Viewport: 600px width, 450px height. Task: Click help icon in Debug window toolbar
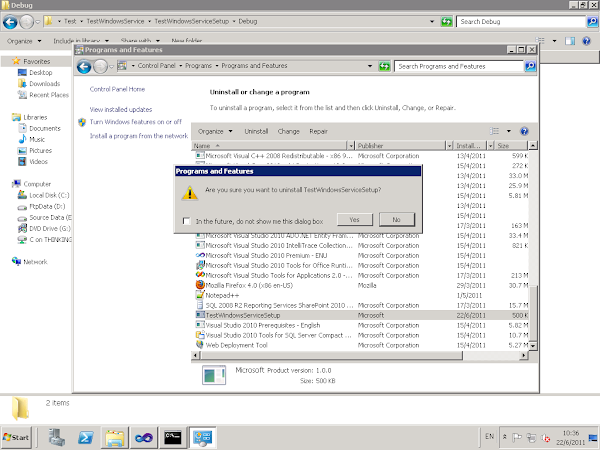pos(586,41)
